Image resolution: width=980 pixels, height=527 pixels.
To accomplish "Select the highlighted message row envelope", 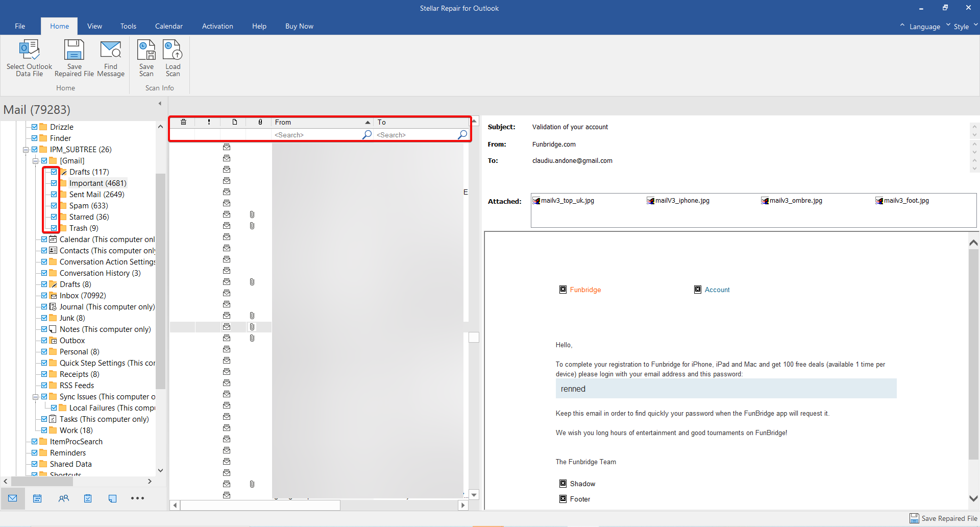I will click(227, 327).
